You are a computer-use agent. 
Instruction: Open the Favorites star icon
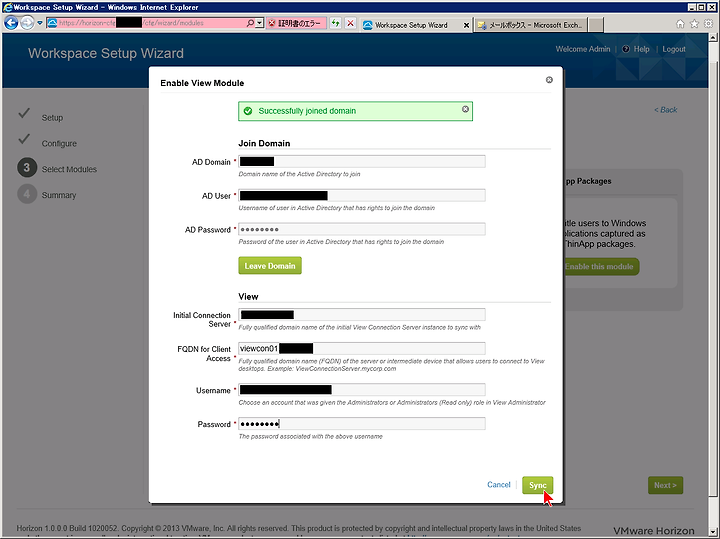pos(694,24)
